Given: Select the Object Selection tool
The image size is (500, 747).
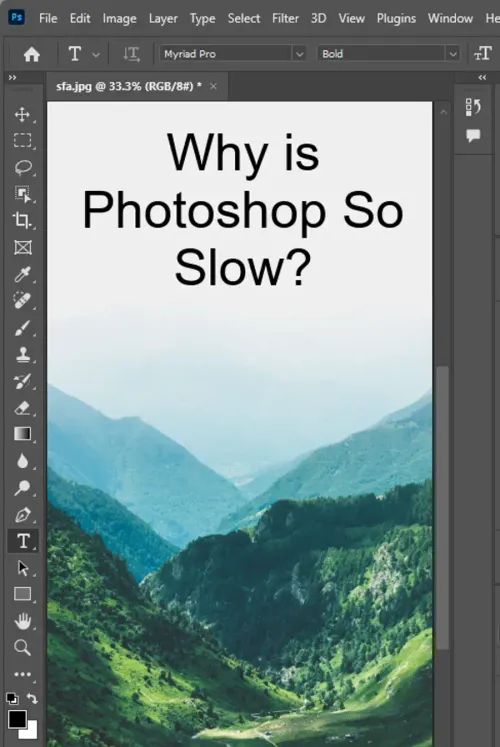Looking at the screenshot, I should click(22, 194).
